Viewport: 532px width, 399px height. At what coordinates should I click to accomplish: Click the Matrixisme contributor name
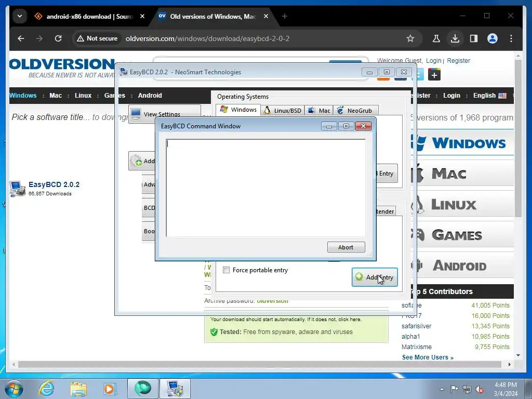417,347
